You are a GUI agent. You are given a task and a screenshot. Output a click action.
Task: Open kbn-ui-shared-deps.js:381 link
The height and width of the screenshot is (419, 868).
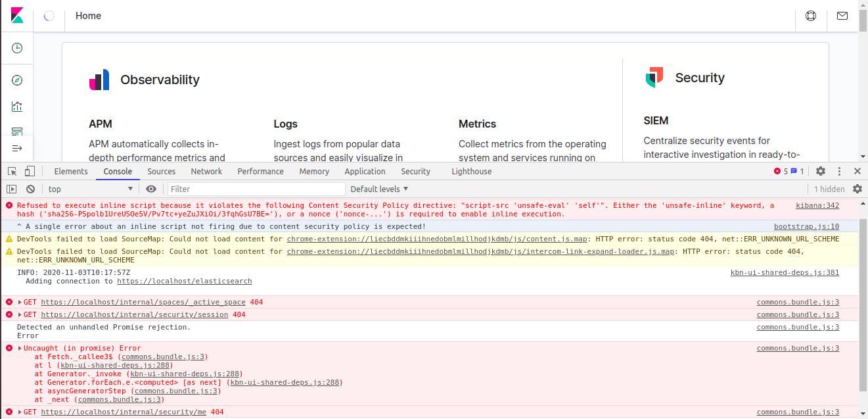click(x=785, y=272)
